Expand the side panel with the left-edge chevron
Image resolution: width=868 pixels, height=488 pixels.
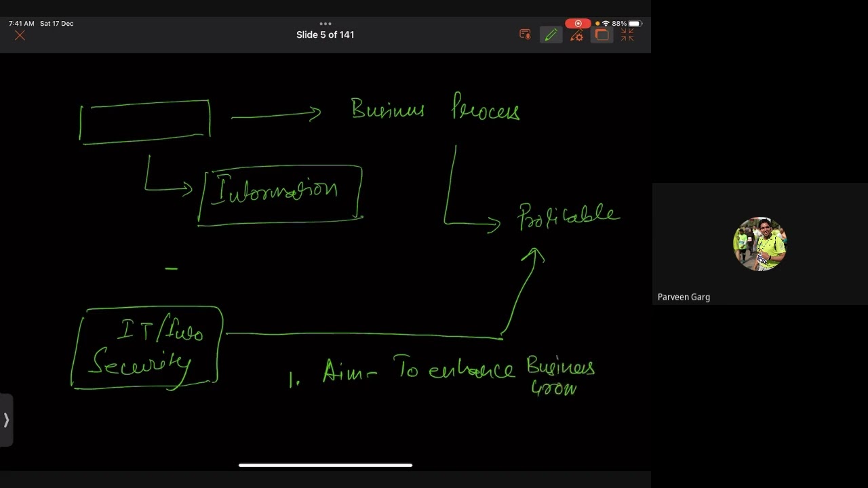pos(6,420)
